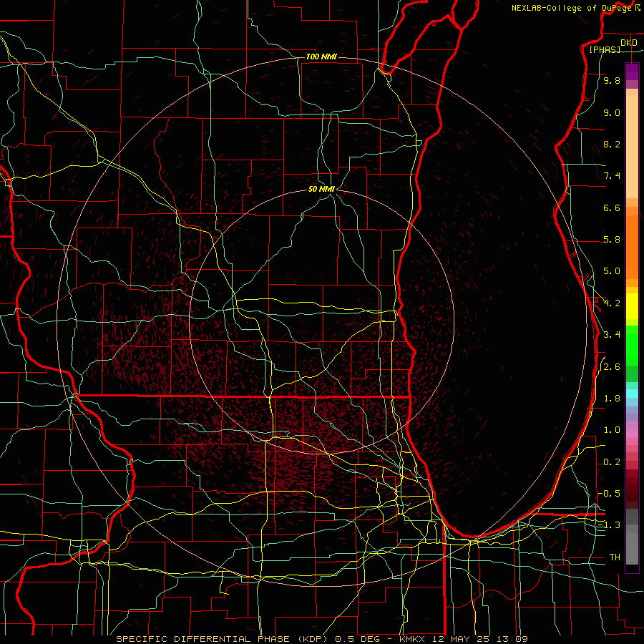Pick the cyan segment of the color bar
The image size is (644, 644).
[632, 394]
